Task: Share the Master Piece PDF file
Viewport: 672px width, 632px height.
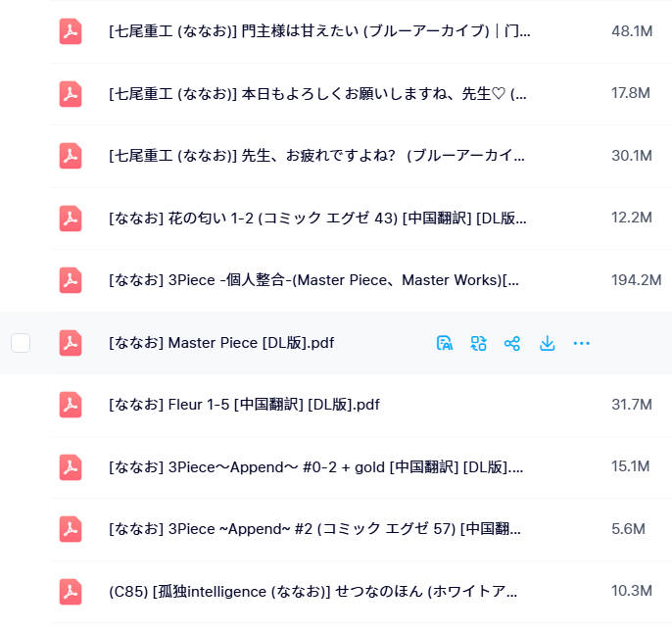Action: click(x=511, y=343)
